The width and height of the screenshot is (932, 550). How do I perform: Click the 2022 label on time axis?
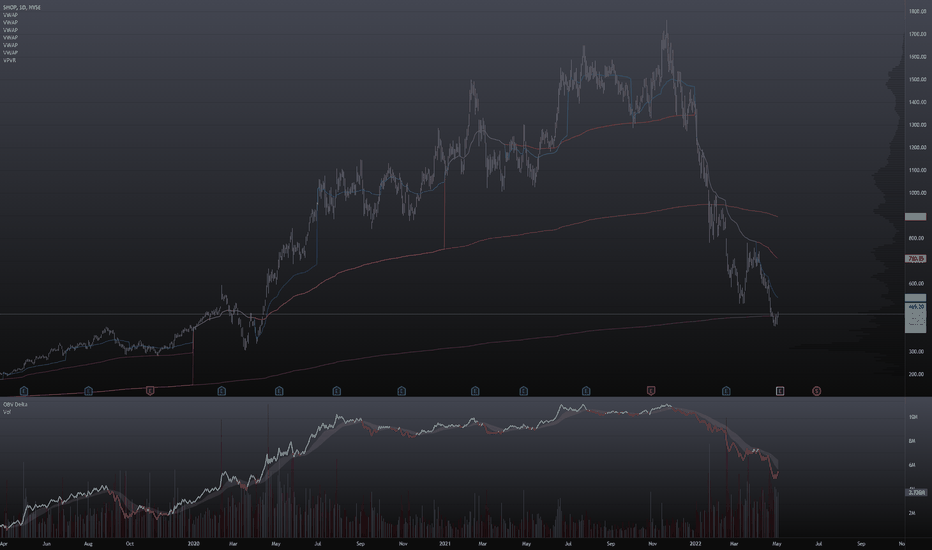(695, 543)
